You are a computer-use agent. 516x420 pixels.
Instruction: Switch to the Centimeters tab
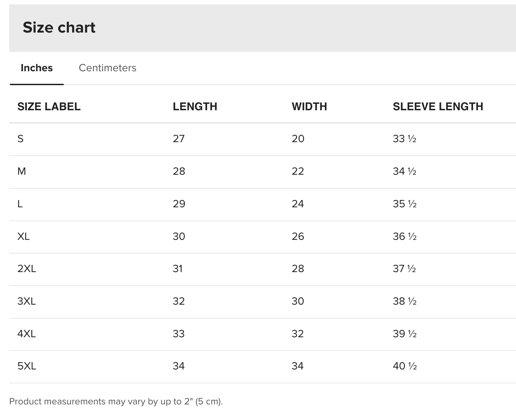point(107,68)
